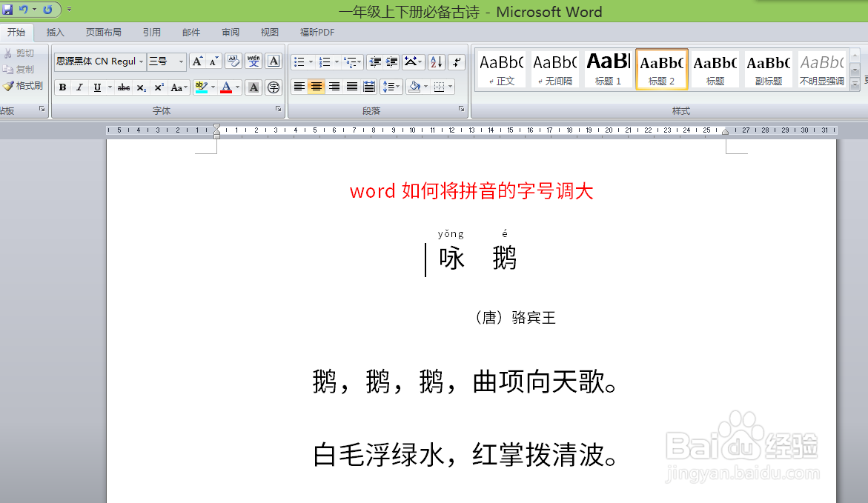Click the Format Painter (格式刷) button

click(x=23, y=86)
